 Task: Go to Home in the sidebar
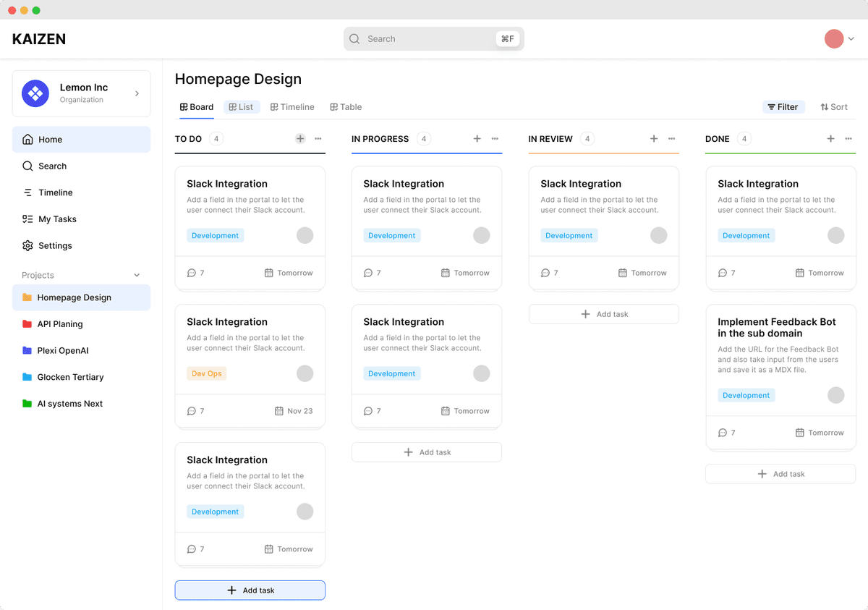81,140
